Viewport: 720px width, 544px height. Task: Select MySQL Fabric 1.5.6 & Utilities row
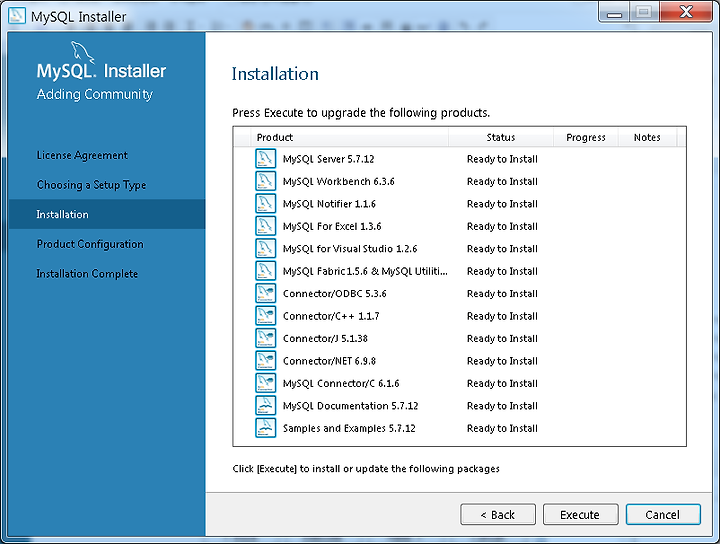point(459,271)
